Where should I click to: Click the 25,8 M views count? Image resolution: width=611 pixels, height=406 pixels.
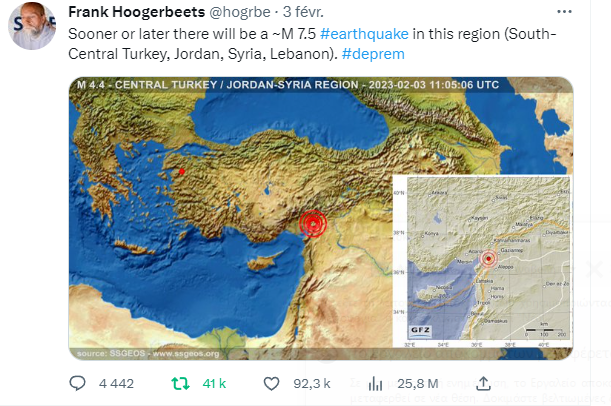click(418, 383)
